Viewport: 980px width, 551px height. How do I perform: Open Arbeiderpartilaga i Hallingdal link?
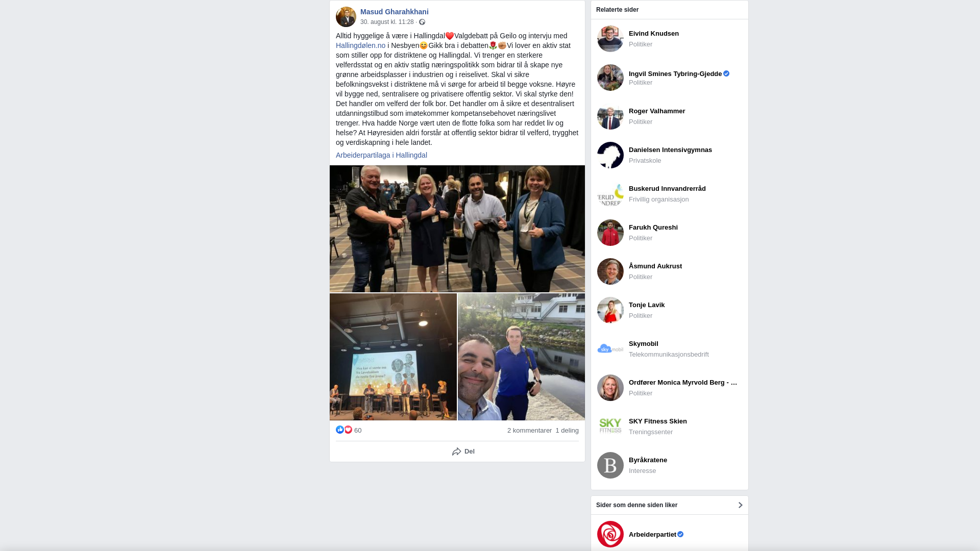click(381, 155)
